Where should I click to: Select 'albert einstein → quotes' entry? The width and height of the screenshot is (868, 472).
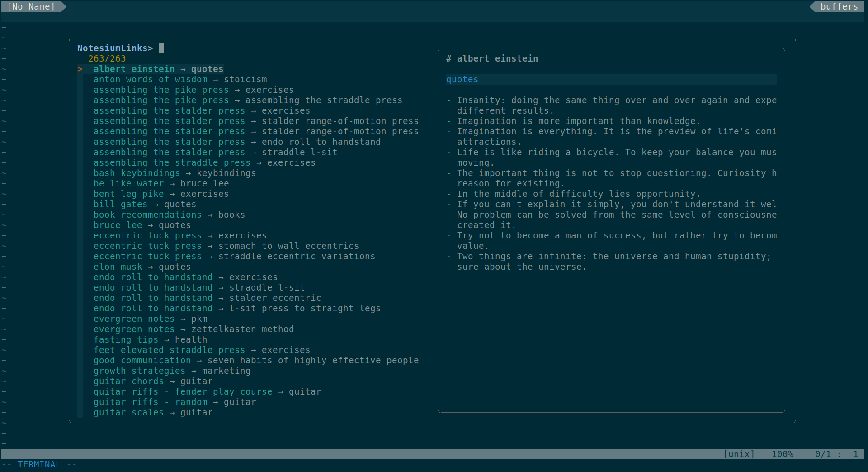point(158,69)
